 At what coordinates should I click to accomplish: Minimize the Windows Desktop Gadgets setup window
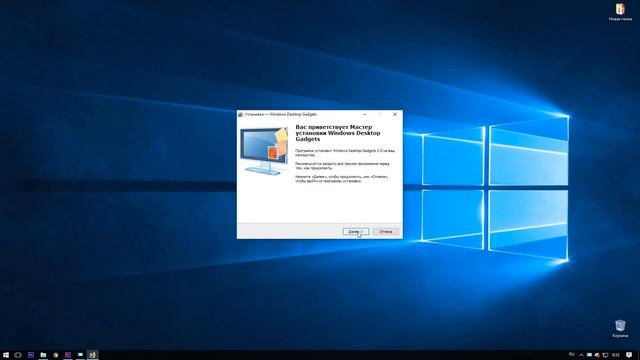coord(364,114)
